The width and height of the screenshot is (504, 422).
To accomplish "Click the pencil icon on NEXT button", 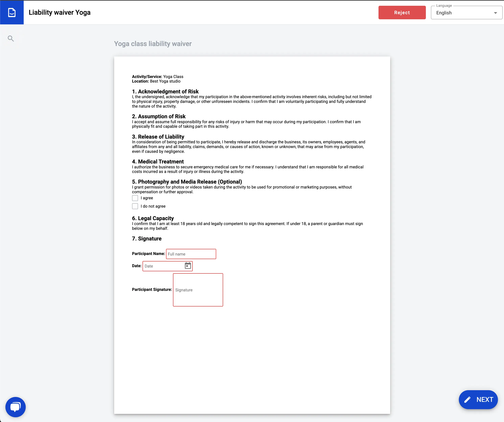I will tap(467, 400).
